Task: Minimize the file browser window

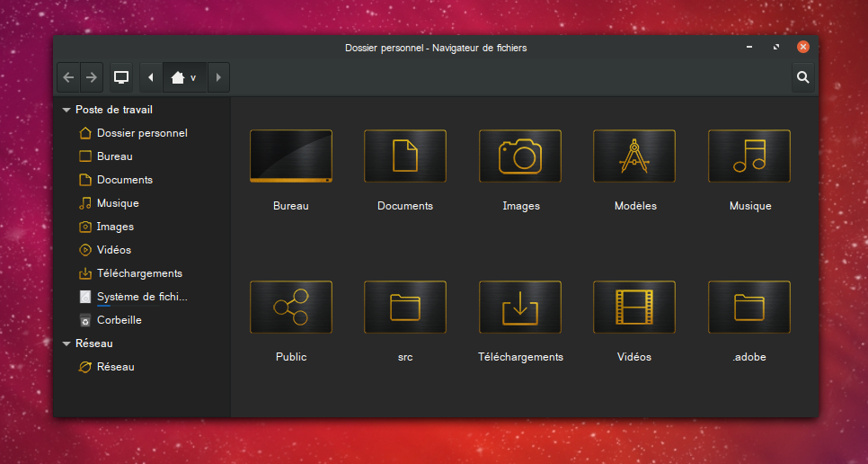Action: tap(749, 47)
